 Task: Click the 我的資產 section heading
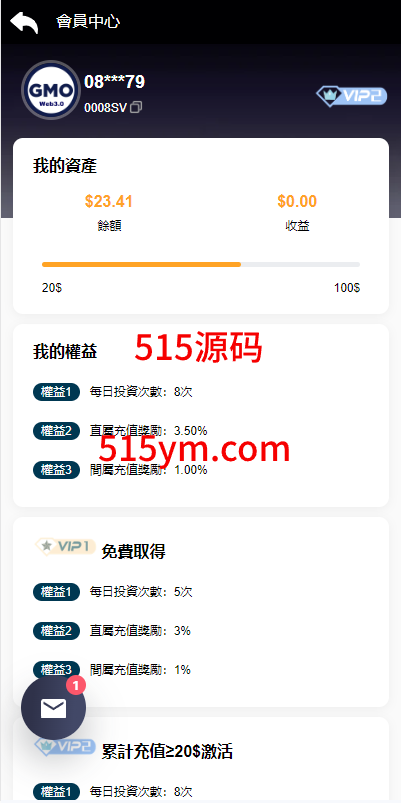tap(65, 166)
